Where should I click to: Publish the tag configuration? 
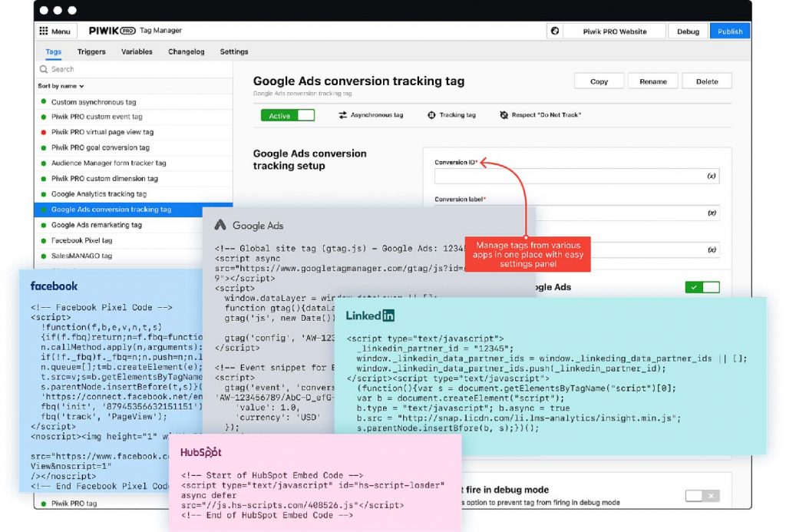(x=729, y=31)
